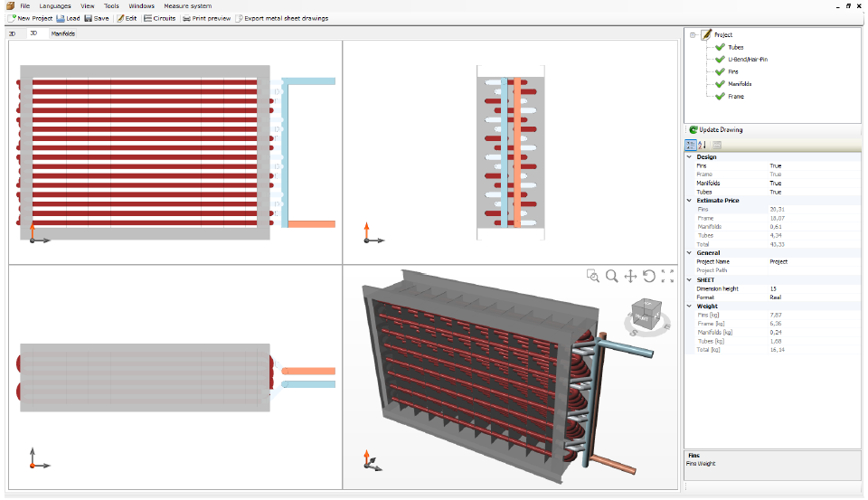Select Fins in the project tree

[x=733, y=71]
